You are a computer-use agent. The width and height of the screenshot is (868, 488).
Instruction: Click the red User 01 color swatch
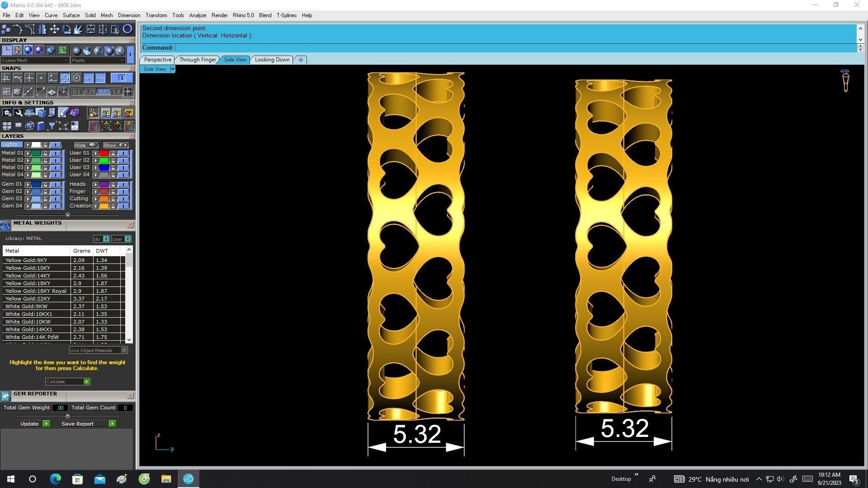click(x=104, y=153)
